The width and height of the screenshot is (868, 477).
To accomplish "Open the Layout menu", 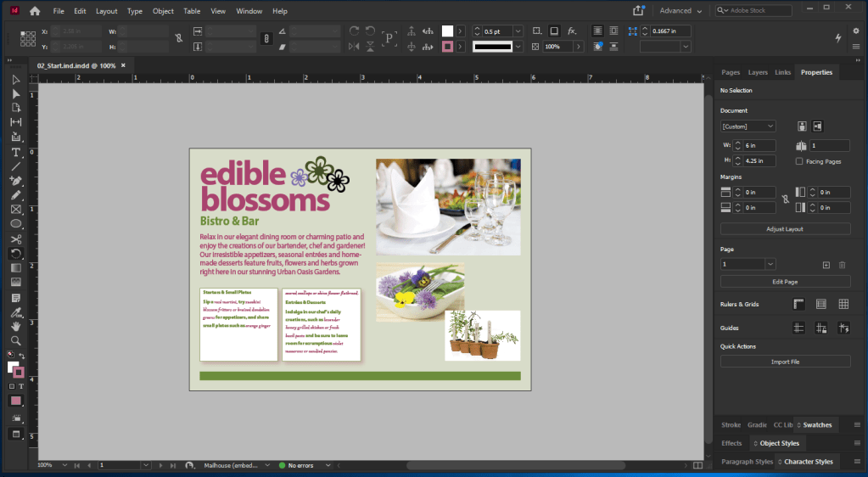I will coord(107,11).
